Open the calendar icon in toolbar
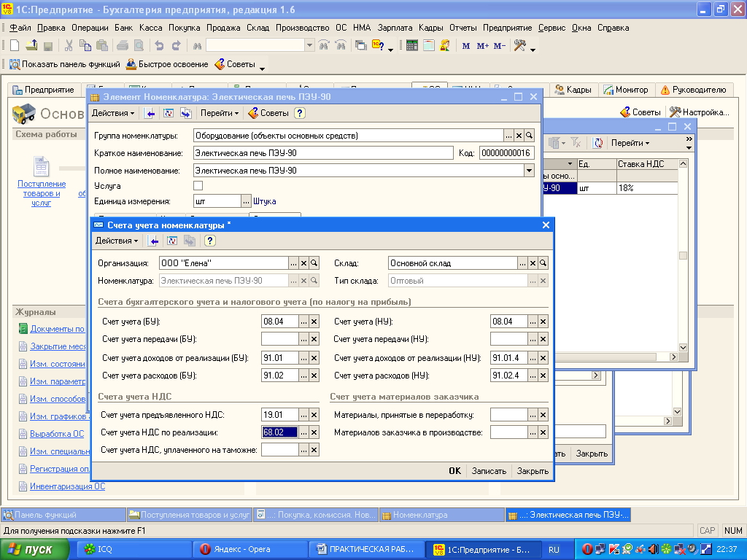 [x=429, y=46]
